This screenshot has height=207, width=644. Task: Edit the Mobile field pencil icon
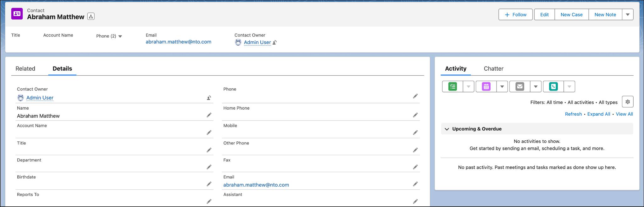[415, 133]
